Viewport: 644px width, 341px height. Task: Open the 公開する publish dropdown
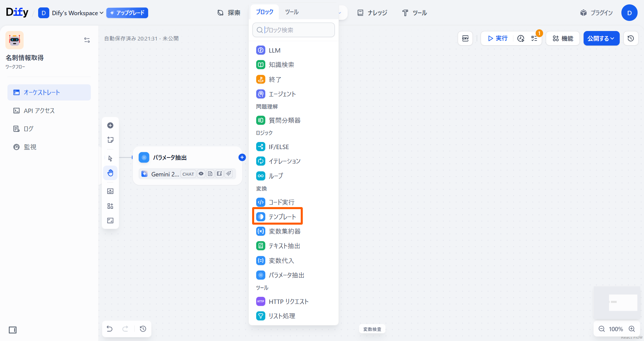click(x=601, y=38)
